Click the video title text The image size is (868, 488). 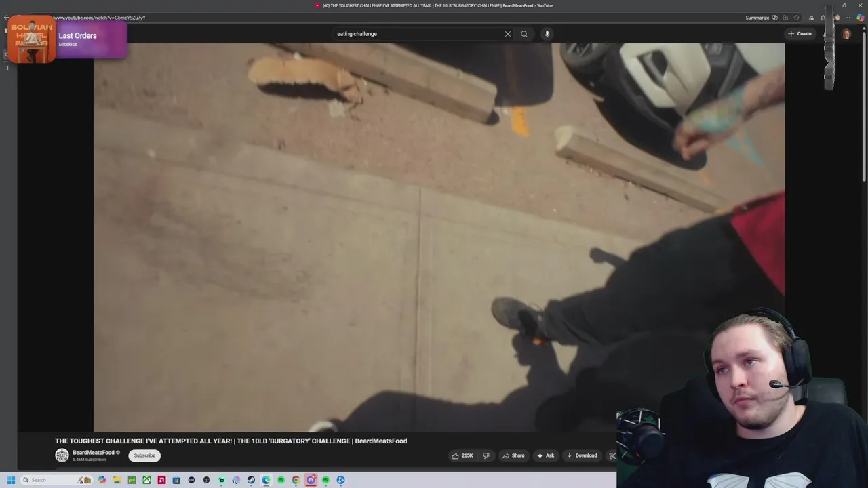point(231,441)
